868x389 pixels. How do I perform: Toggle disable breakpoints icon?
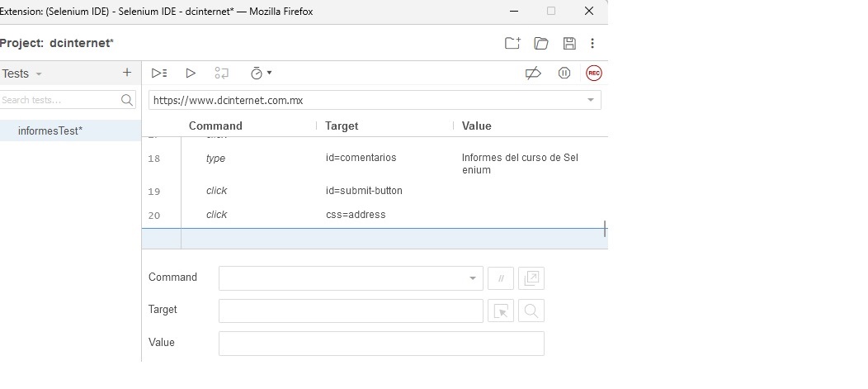click(533, 73)
